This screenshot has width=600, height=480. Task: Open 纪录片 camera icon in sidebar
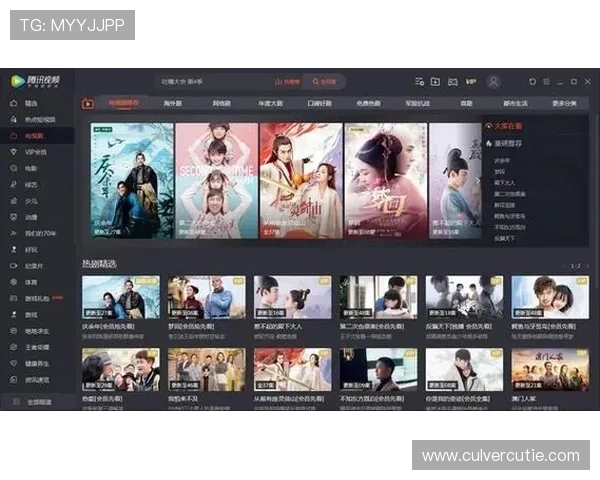tap(13, 266)
